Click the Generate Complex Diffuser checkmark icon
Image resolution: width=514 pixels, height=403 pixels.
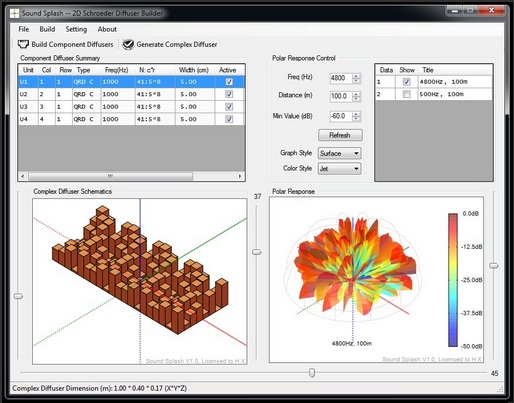point(128,44)
